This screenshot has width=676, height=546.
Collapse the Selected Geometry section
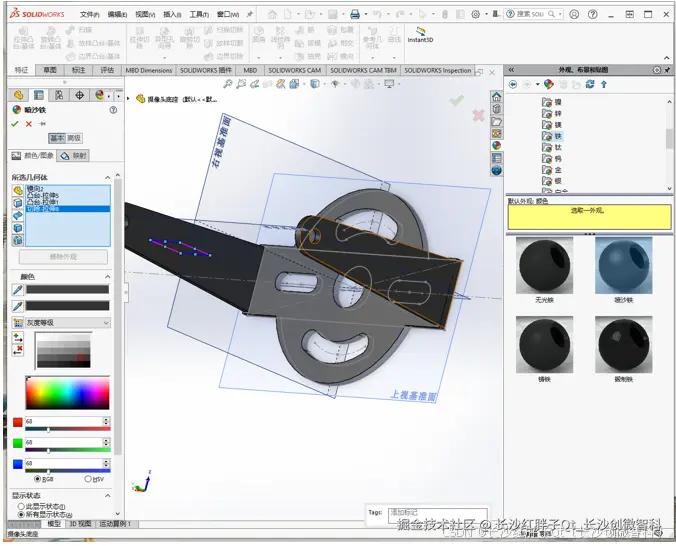(x=107, y=177)
